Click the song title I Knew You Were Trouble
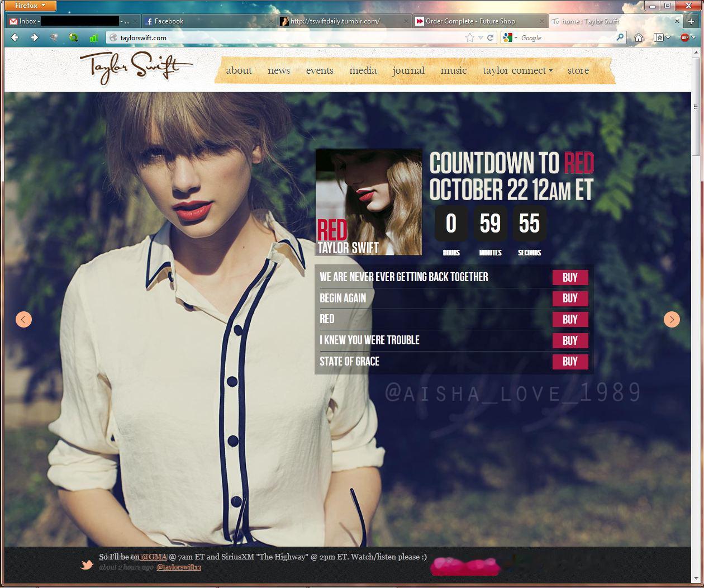This screenshot has height=588, width=704. (x=369, y=340)
